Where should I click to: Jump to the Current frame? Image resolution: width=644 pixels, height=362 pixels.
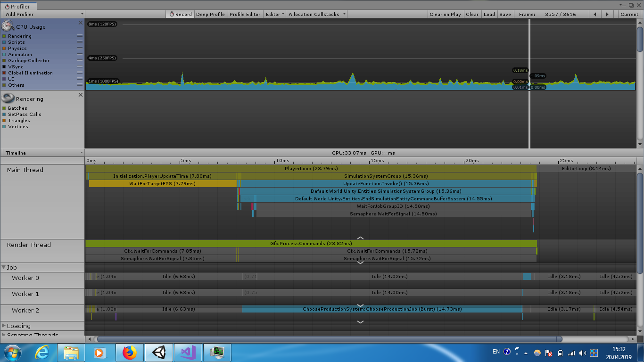point(629,14)
